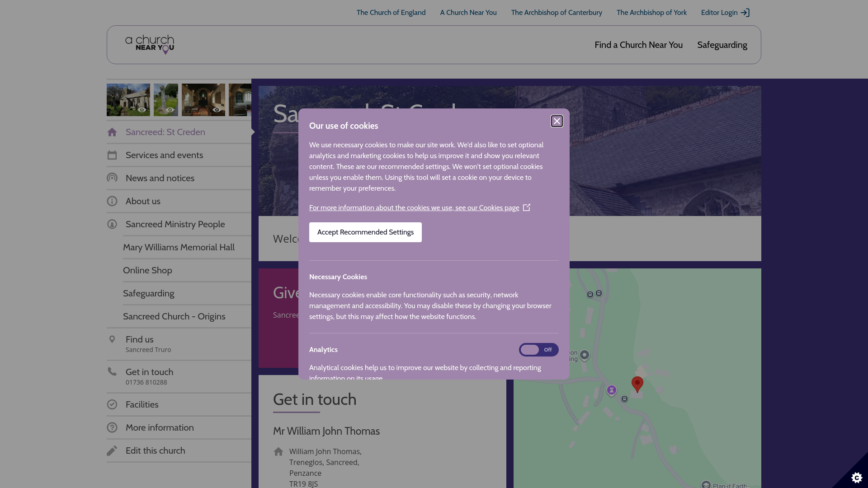Toggle the Analytics cookies switch
Image resolution: width=868 pixels, height=488 pixels.
(538, 350)
